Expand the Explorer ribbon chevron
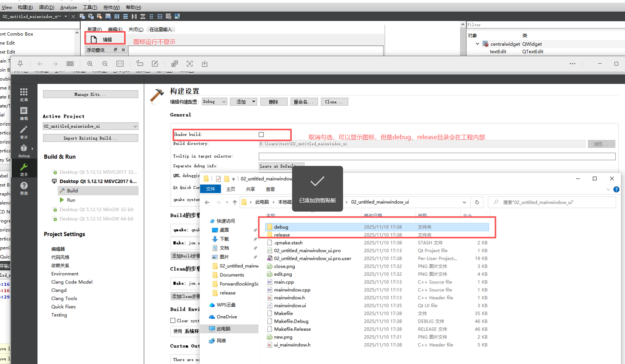 click(608, 189)
